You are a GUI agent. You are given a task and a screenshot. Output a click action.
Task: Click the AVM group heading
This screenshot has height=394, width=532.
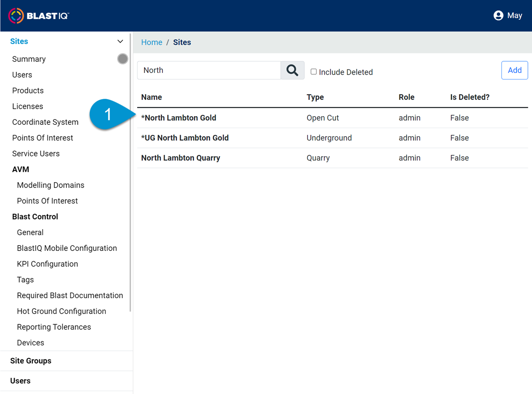[x=20, y=170]
